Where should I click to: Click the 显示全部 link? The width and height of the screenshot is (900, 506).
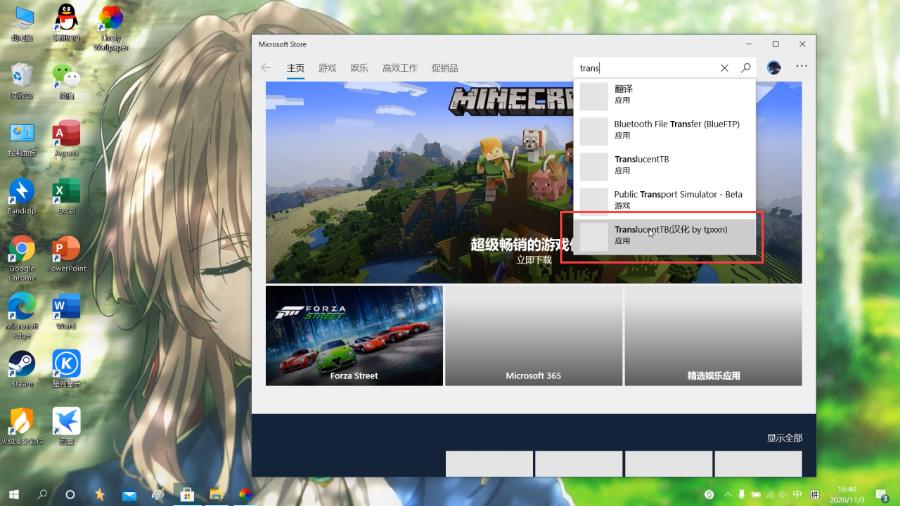(784, 438)
